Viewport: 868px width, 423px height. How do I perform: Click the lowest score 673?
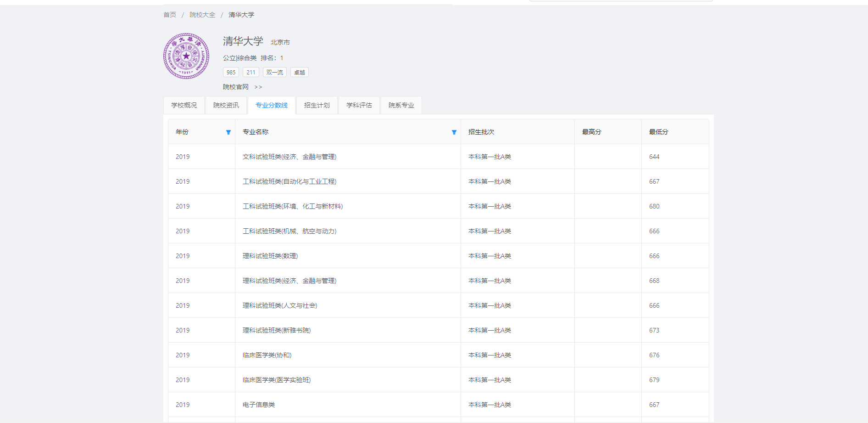(x=654, y=330)
